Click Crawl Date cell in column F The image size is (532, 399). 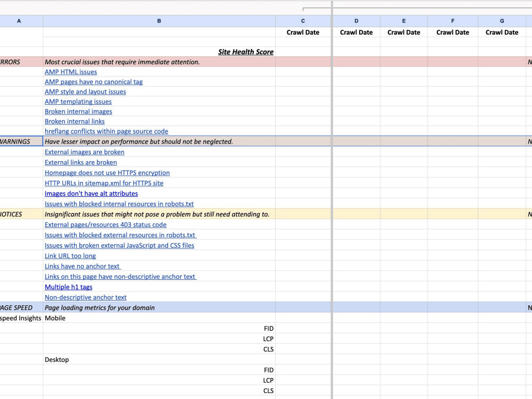pos(453,32)
